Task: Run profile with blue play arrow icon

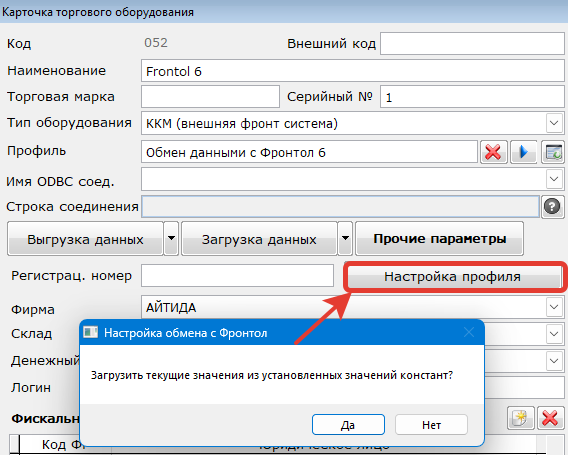Action: tap(523, 152)
